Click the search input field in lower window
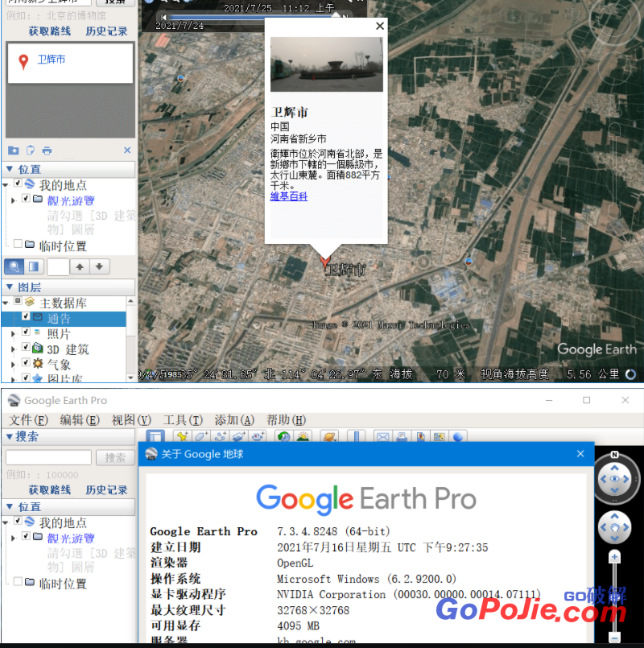 tap(49, 457)
